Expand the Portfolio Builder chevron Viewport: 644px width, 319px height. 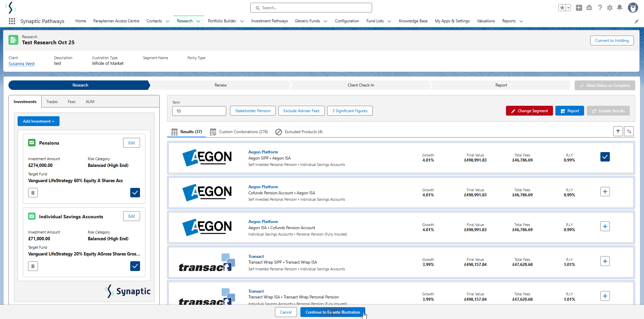(x=242, y=21)
